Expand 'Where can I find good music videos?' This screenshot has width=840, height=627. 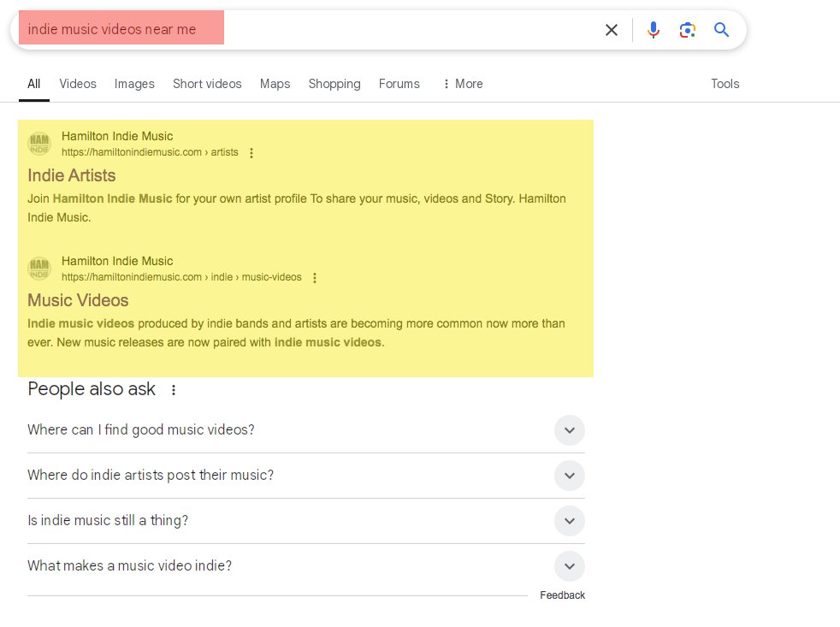pyautogui.click(x=306, y=429)
